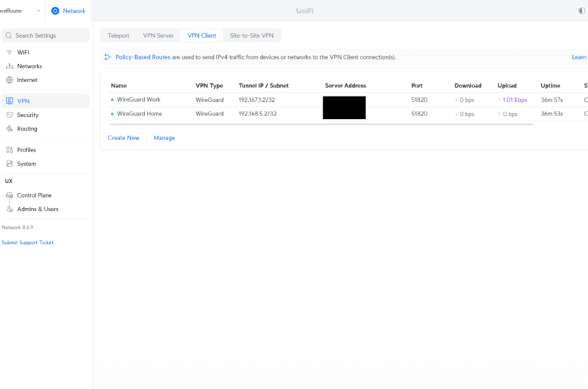Click the Network application tab label

[x=74, y=11]
